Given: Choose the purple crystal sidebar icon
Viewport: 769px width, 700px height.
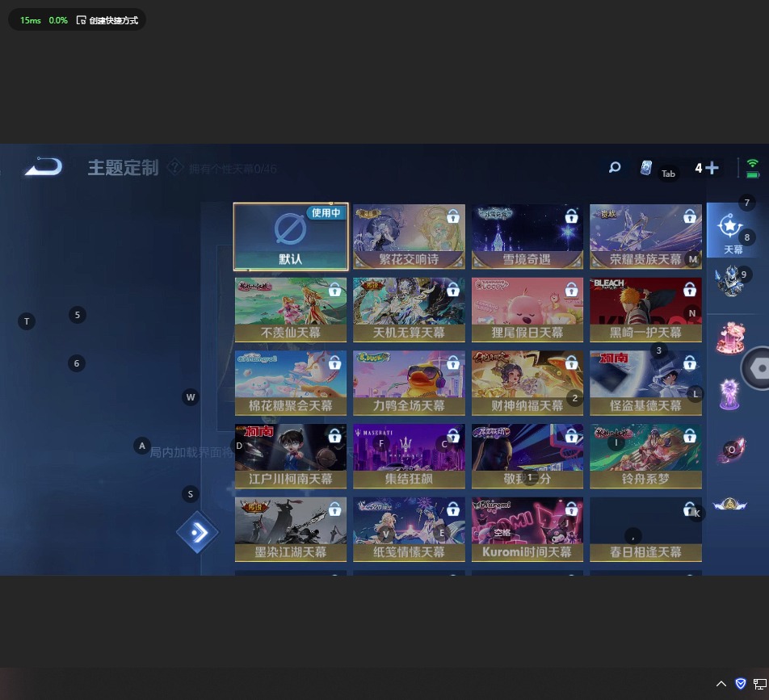Looking at the screenshot, I should (730, 394).
